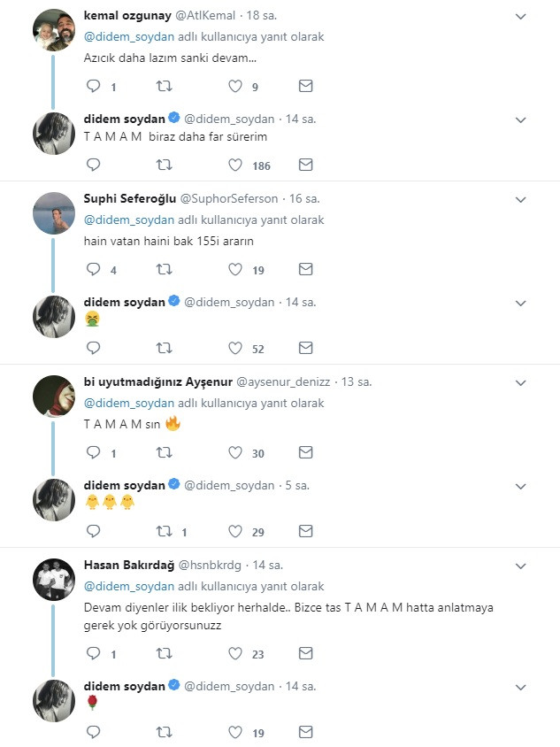
Task: Reply to kemal ozgunay's tweet
Action: pos(93,86)
